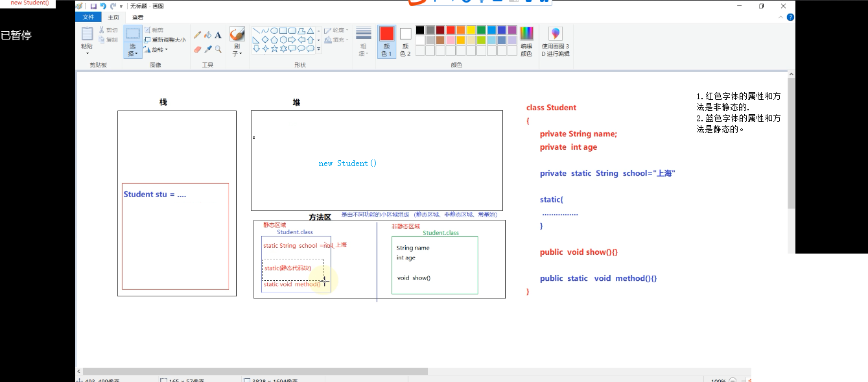Select the Pencil tool
Screen dimensions: 868x382
[x=198, y=35]
